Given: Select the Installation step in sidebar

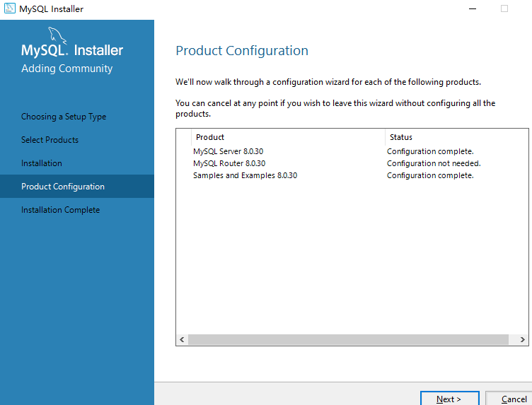Looking at the screenshot, I should [42, 163].
